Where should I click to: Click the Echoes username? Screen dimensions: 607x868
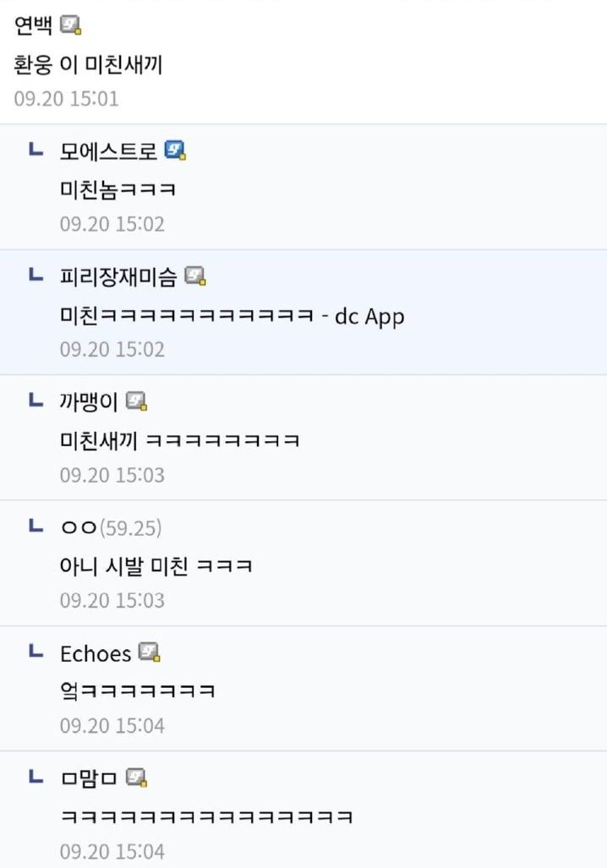click(96, 654)
